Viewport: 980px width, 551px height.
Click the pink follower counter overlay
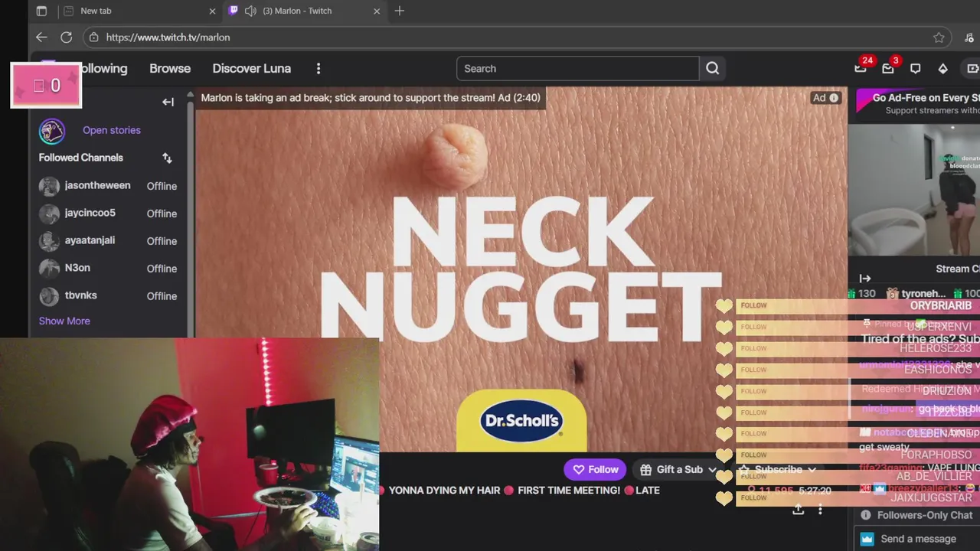point(46,85)
